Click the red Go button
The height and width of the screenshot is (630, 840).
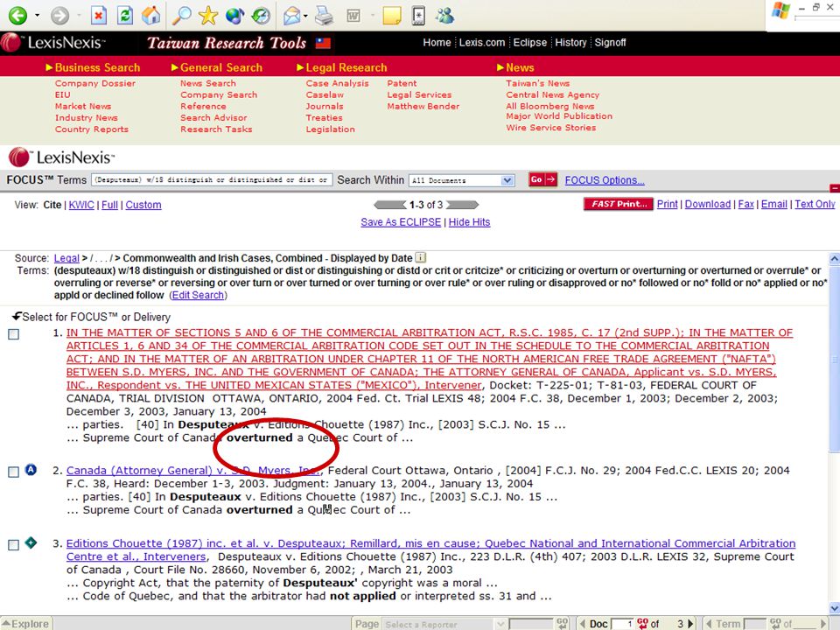click(543, 180)
